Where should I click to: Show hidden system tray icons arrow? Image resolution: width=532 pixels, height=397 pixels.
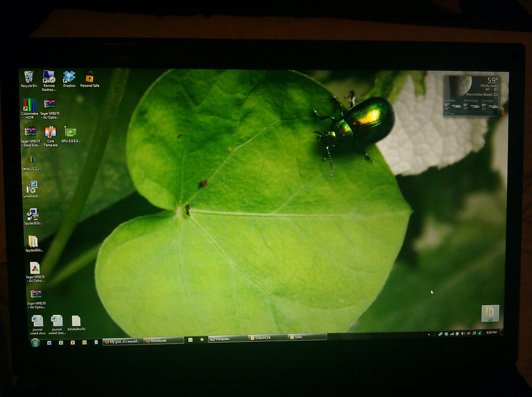coord(429,334)
